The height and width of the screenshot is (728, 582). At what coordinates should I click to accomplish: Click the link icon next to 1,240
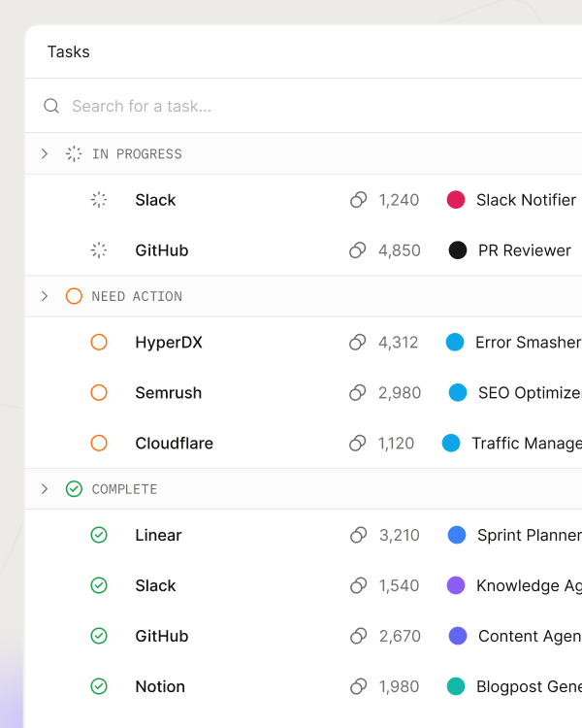coord(358,200)
